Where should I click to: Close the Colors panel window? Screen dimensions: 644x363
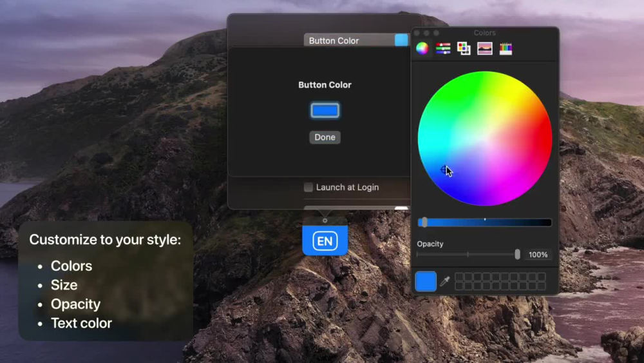(x=417, y=33)
